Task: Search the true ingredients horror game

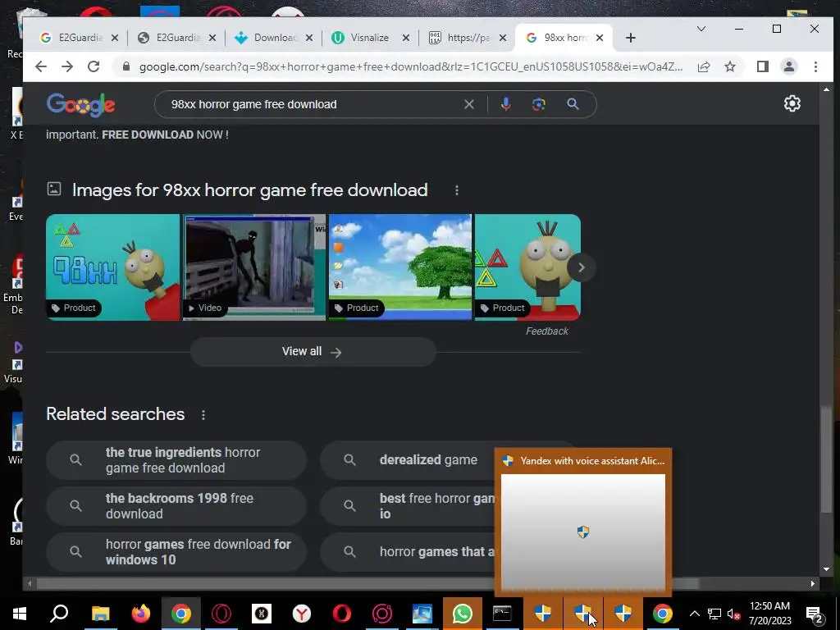Action: point(176,460)
